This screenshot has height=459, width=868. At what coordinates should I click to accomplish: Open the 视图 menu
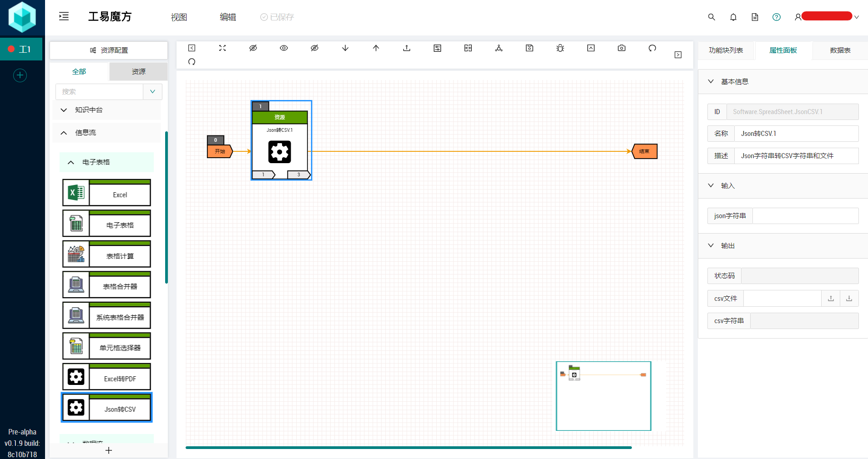pos(179,17)
